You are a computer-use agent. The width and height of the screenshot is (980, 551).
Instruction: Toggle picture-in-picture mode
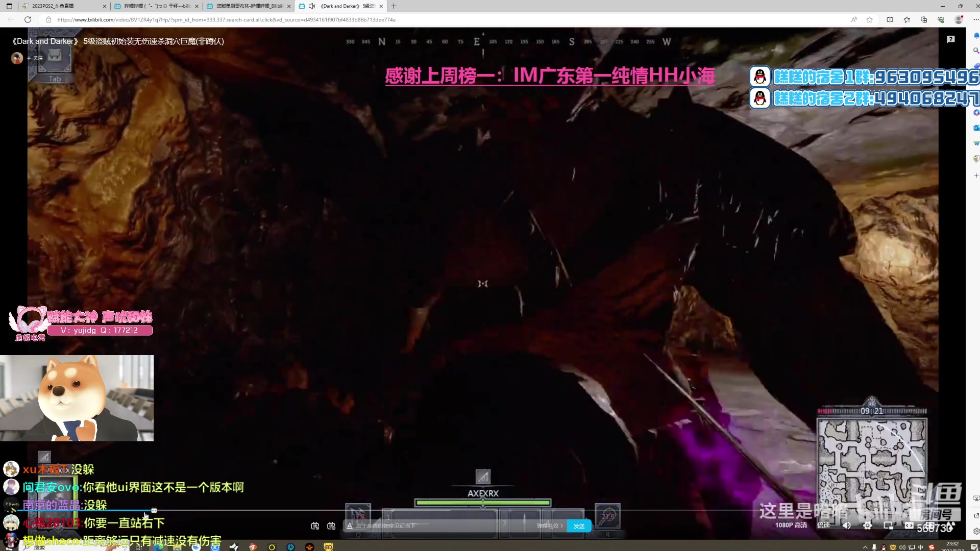(888, 525)
